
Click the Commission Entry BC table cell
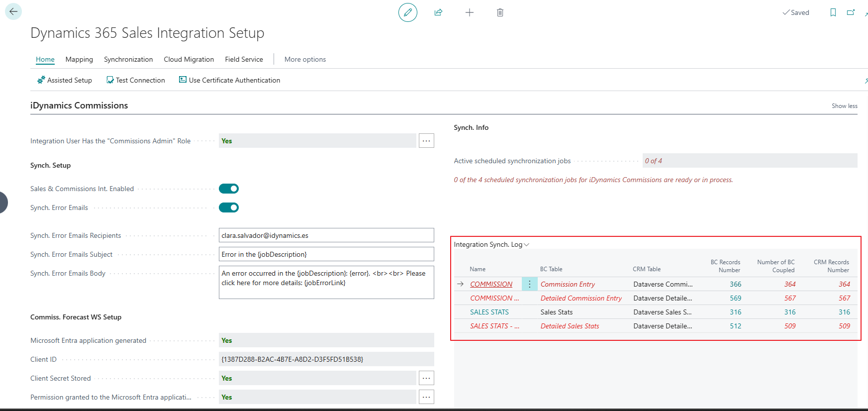click(x=568, y=284)
